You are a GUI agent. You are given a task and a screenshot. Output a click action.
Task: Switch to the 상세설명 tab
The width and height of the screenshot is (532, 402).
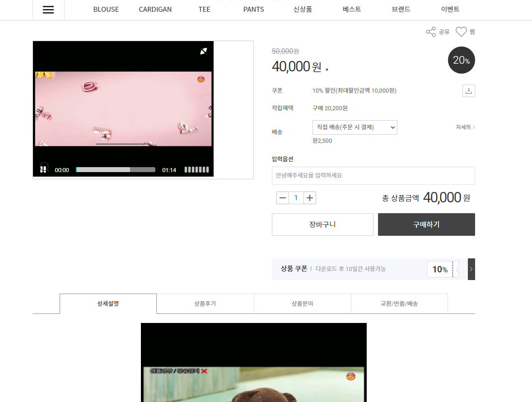(x=108, y=304)
